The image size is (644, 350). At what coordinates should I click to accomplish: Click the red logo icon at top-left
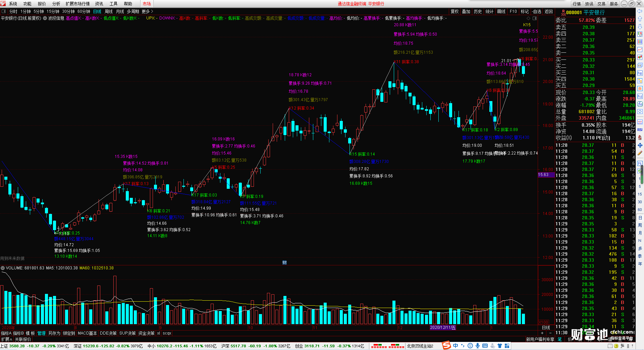click(3, 4)
